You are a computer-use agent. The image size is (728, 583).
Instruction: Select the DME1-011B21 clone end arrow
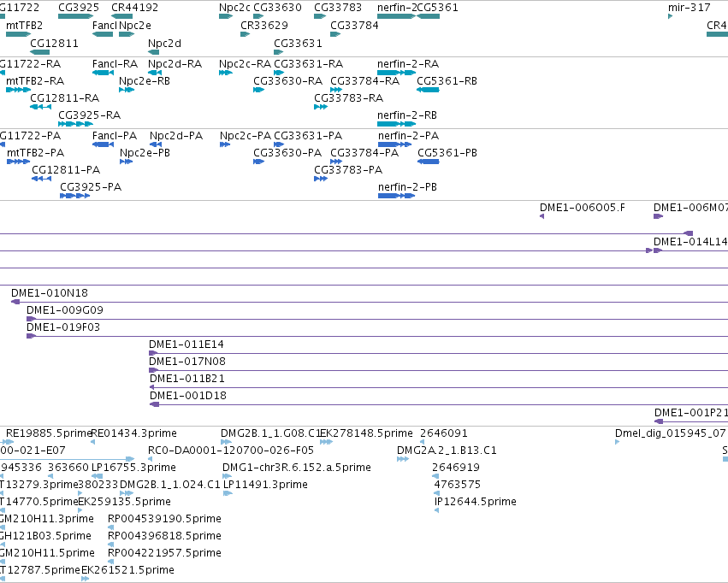coord(151,387)
